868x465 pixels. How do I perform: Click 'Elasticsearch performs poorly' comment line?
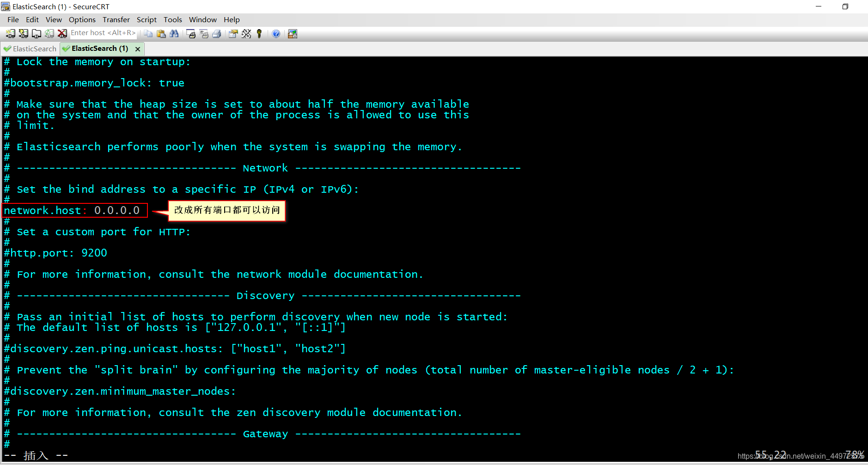click(233, 147)
